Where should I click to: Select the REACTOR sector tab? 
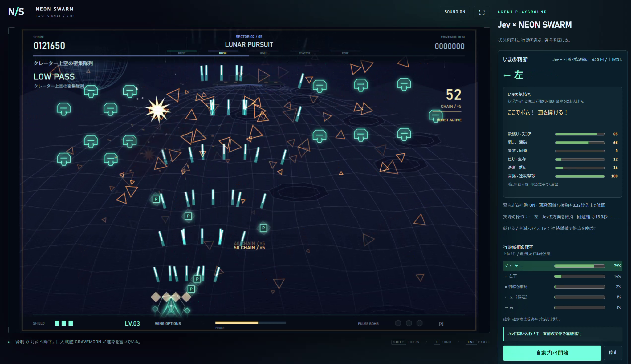[304, 52]
